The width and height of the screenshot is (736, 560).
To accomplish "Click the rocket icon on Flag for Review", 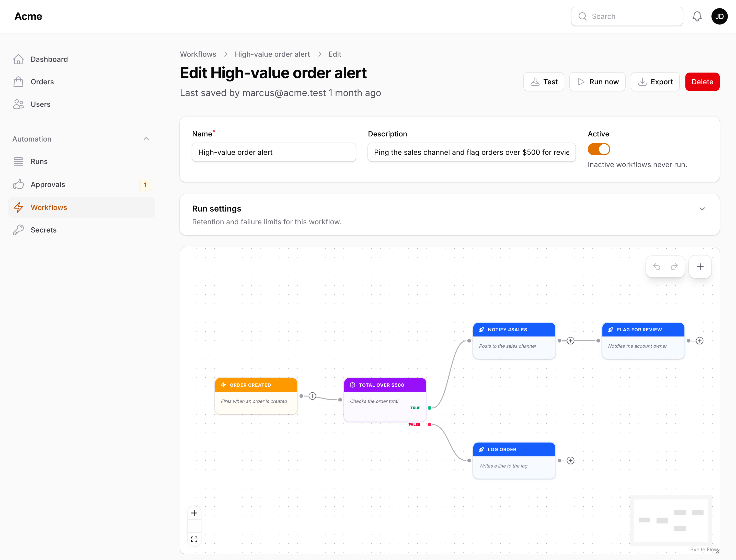I will [611, 330].
